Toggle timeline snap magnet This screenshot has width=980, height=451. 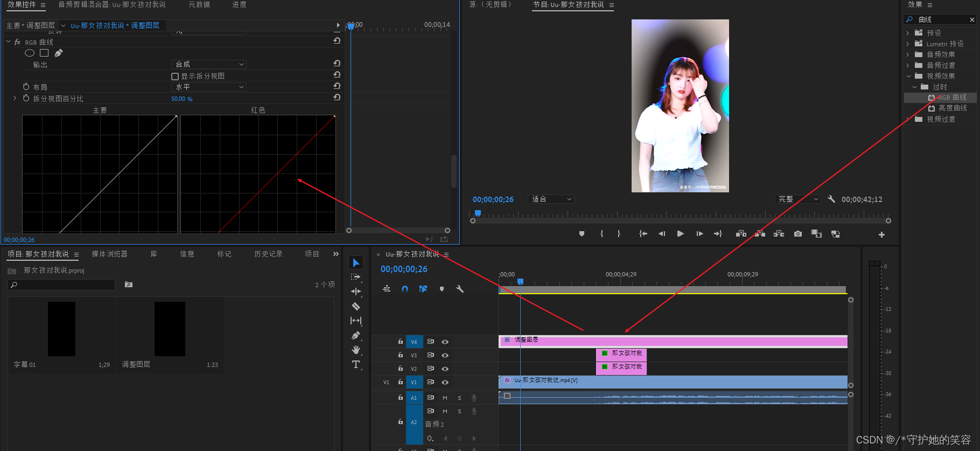pyautogui.click(x=405, y=289)
